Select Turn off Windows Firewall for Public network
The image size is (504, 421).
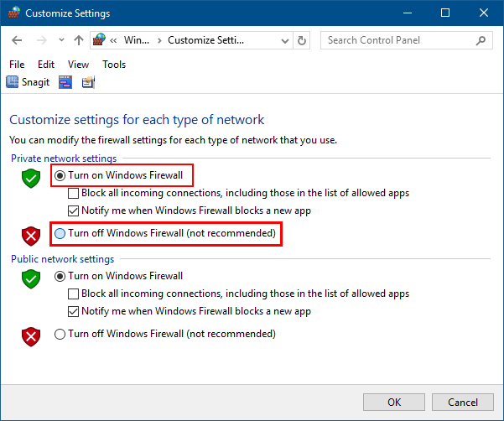(x=60, y=334)
